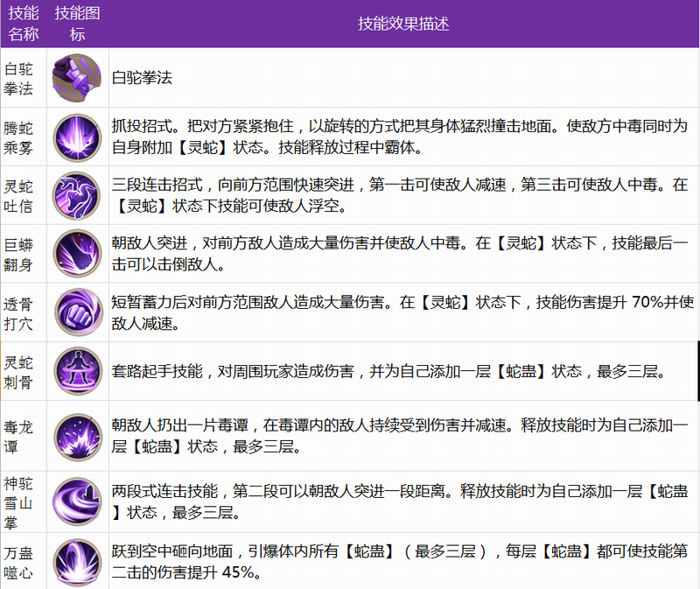Select the 白驼拳法 skill name cell

click(x=24, y=78)
